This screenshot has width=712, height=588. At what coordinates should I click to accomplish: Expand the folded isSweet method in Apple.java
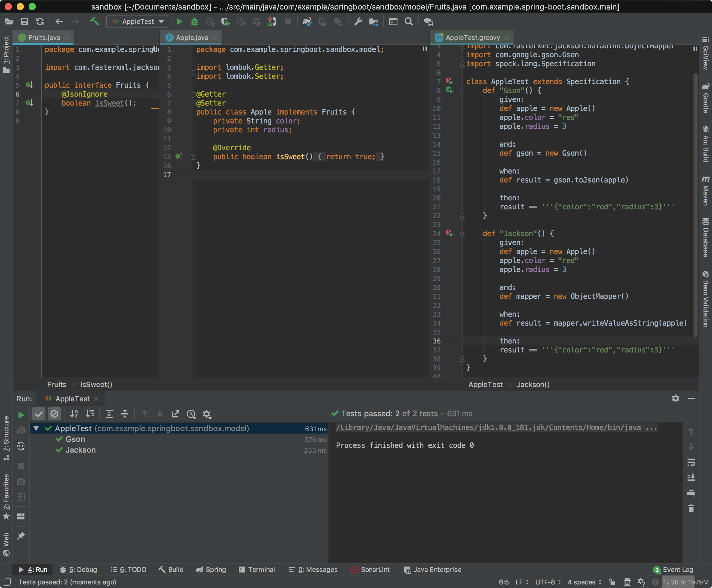(x=193, y=157)
